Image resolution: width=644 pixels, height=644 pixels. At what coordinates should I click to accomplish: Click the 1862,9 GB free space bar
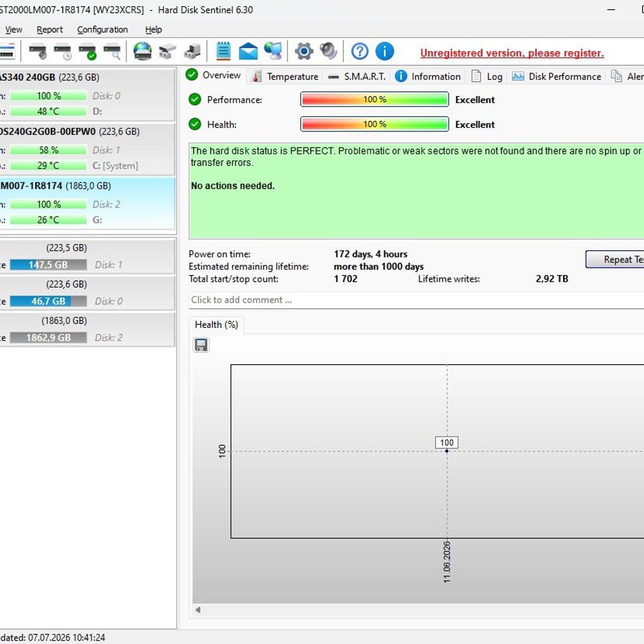[48, 338]
